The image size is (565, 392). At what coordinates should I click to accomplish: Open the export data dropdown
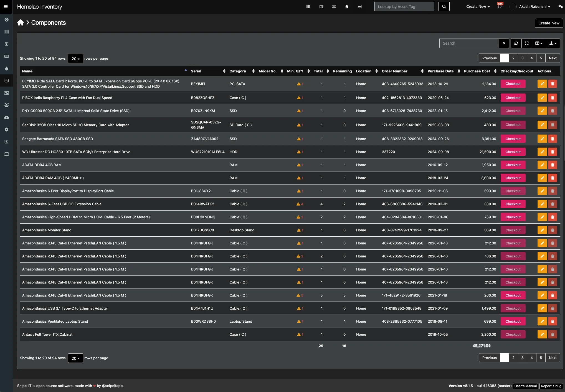point(553,43)
